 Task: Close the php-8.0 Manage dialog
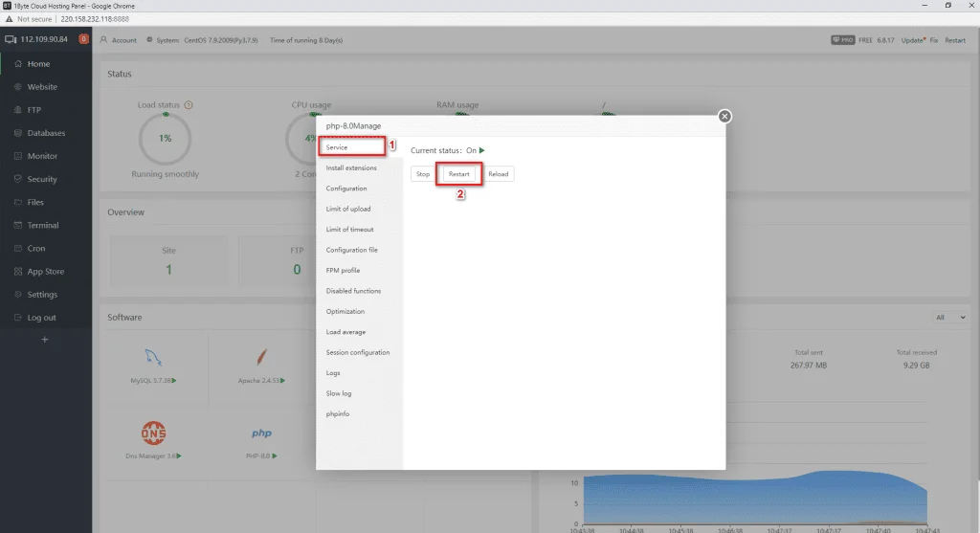(x=724, y=116)
